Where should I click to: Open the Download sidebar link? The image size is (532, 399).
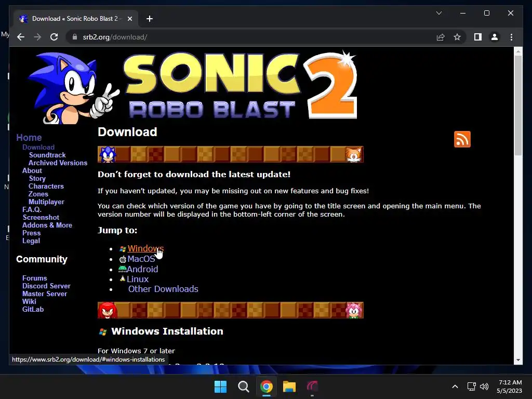[x=38, y=147]
